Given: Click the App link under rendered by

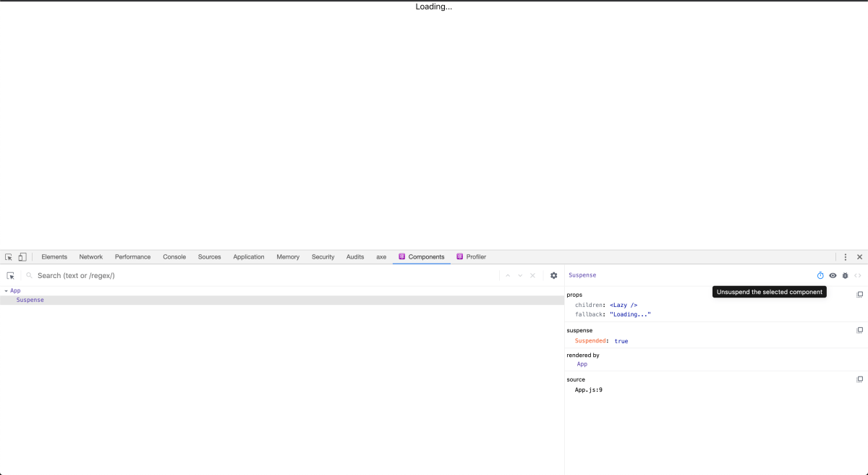Looking at the screenshot, I should point(582,363).
